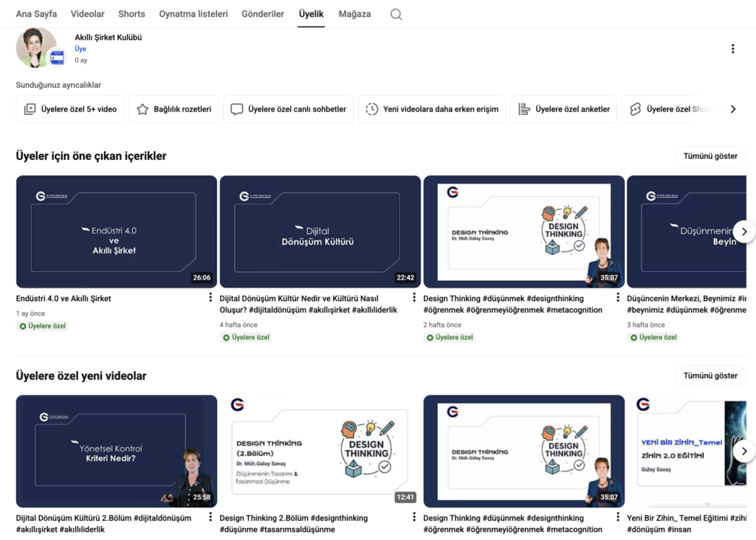This screenshot has width=756, height=540.
Task: Click Üyelere özel yeni videolar heading
Action: point(81,375)
